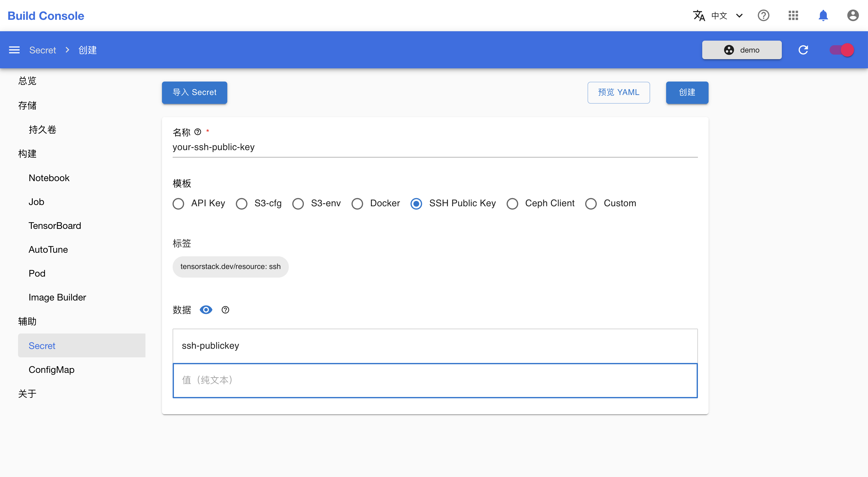Viewport: 868px width, 477px height.
Task: Go to Image Builder in the sidebar
Action: point(57,297)
